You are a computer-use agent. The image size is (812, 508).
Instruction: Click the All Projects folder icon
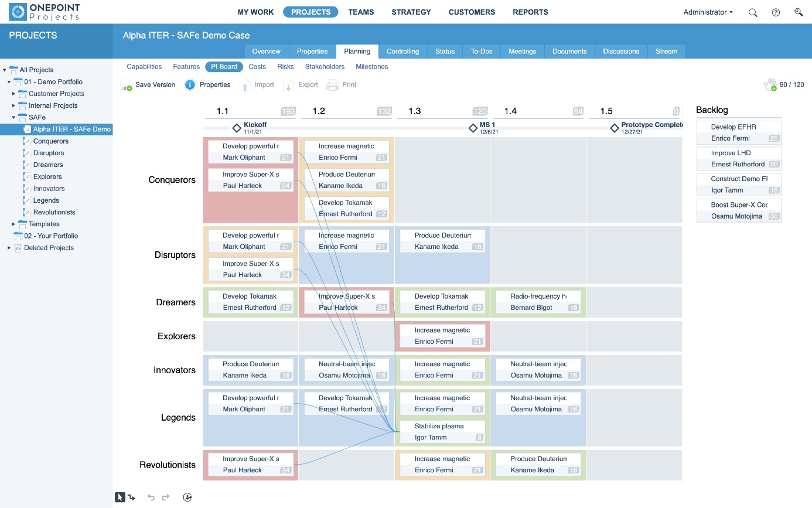point(13,70)
